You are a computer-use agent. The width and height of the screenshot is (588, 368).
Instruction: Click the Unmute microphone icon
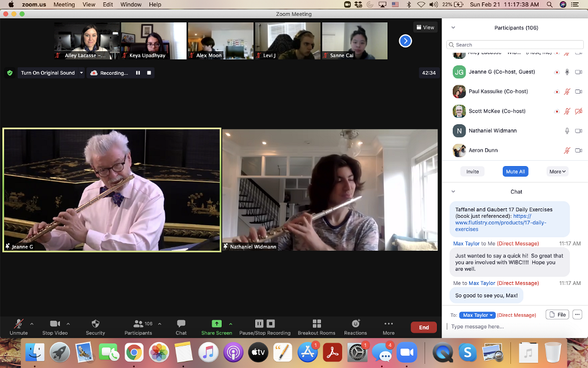click(19, 323)
